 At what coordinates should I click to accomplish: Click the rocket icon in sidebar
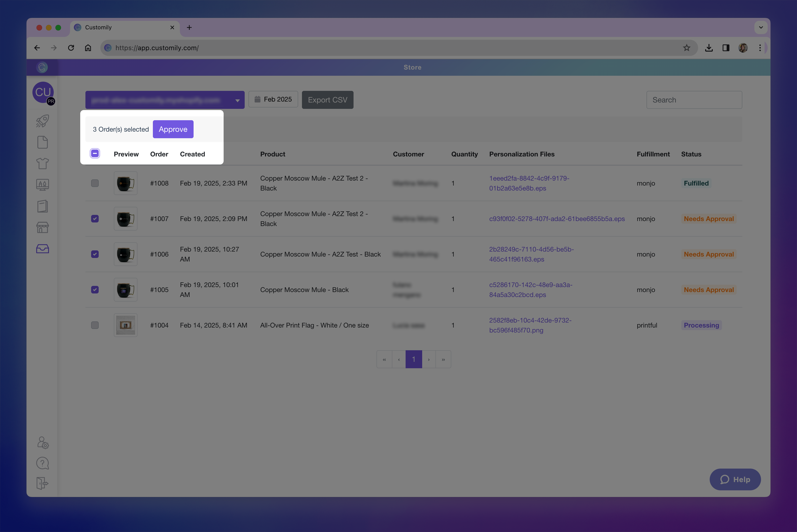[x=42, y=121]
